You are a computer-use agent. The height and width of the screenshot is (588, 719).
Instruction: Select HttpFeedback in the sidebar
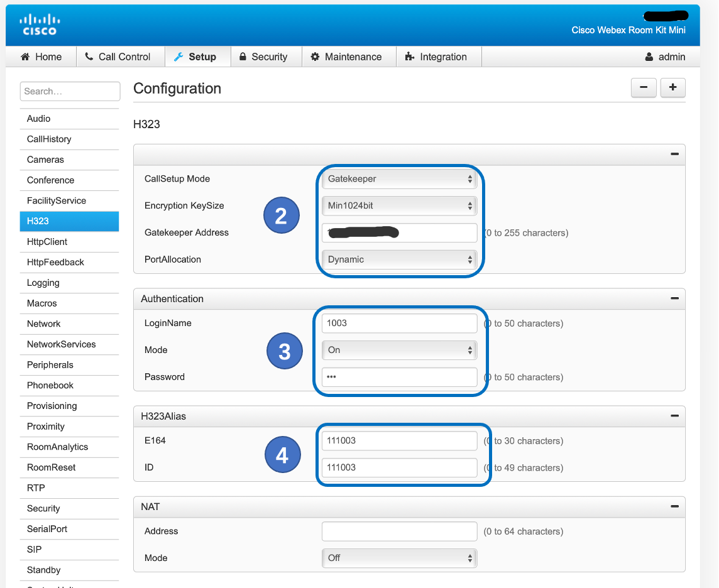tap(69, 263)
